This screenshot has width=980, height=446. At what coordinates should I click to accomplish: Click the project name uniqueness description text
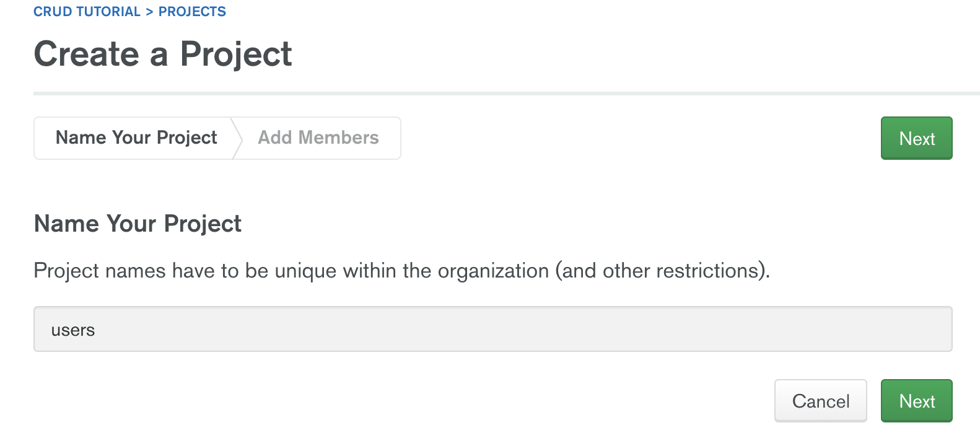click(x=401, y=271)
